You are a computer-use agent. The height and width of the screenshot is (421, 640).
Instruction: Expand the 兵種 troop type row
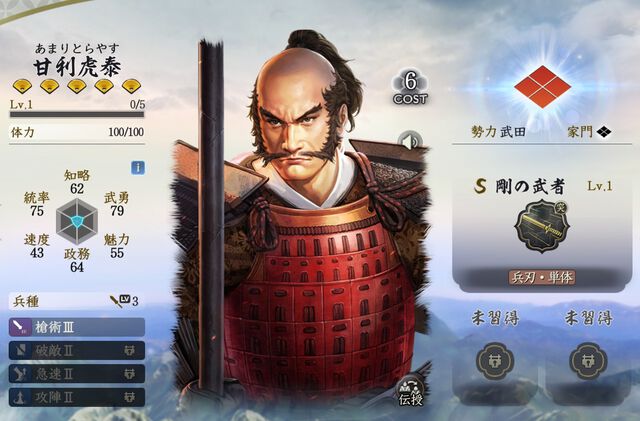77,301
